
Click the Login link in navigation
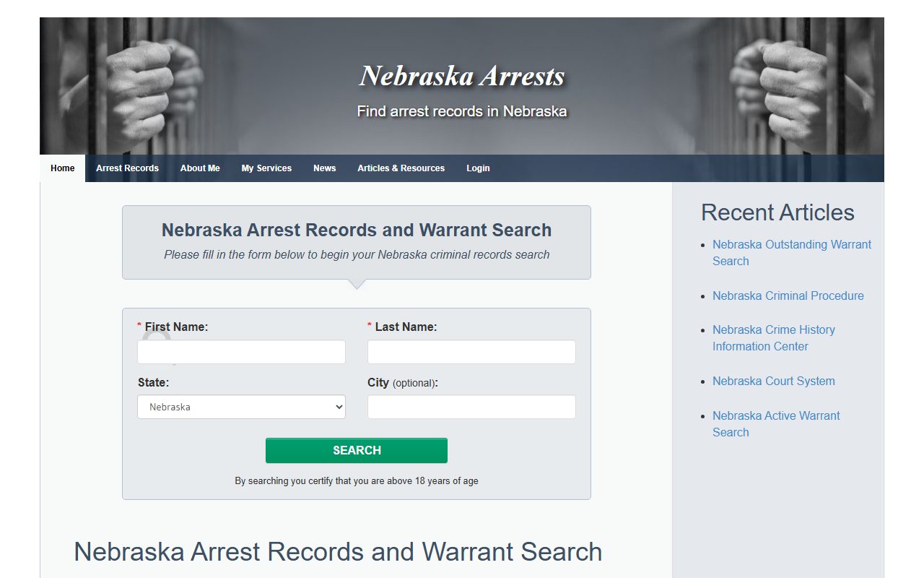478,168
